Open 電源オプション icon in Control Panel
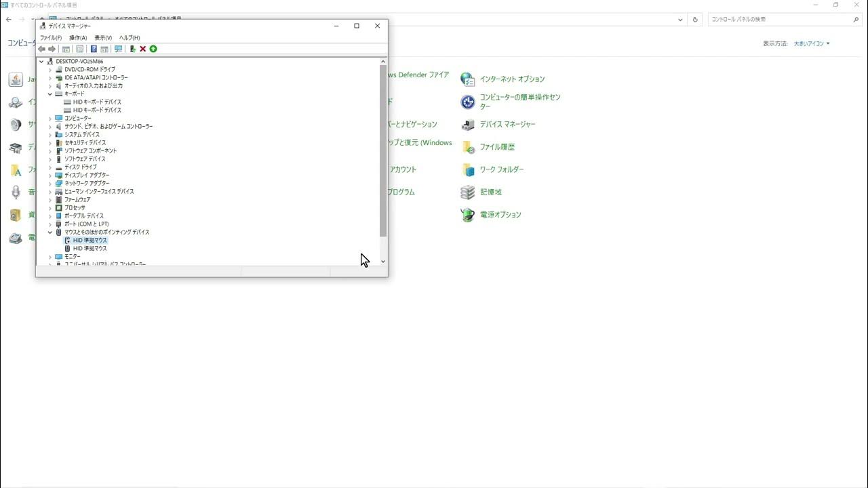The width and height of the screenshot is (868, 488). pyautogui.click(x=468, y=215)
